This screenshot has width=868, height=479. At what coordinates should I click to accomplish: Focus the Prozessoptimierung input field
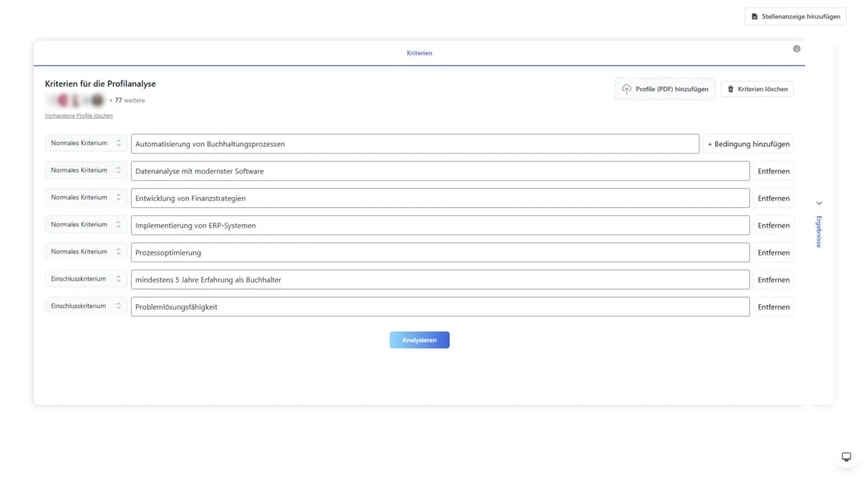(440, 252)
